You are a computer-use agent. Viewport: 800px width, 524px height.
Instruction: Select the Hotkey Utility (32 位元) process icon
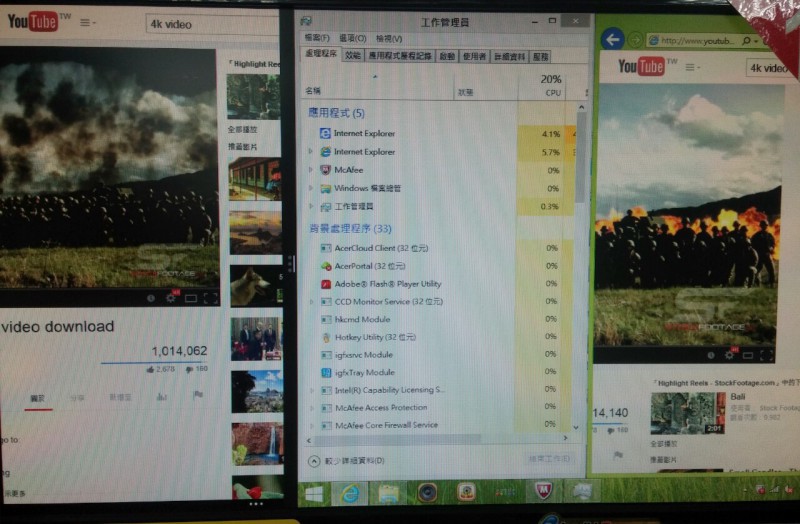[327, 337]
